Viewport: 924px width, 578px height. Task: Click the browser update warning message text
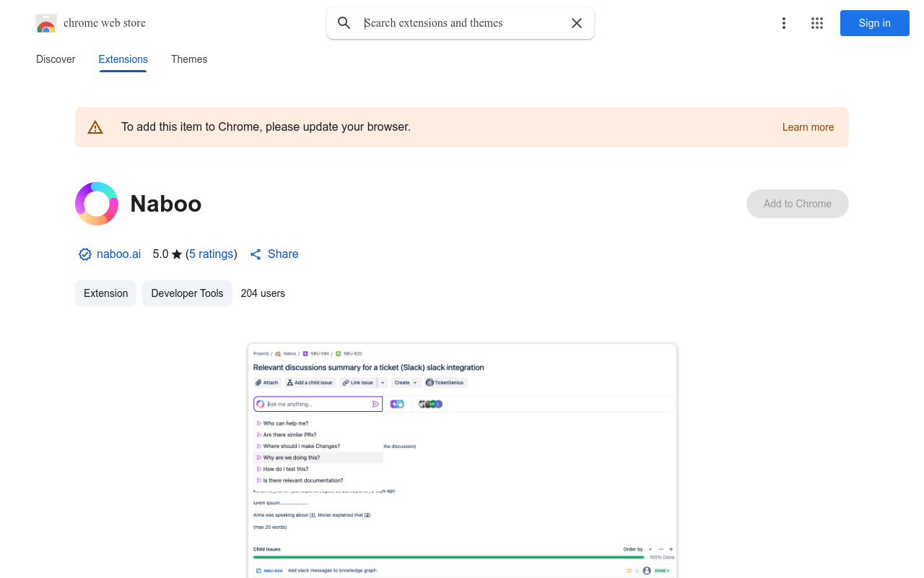pyautogui.click(x=266, y=127)
